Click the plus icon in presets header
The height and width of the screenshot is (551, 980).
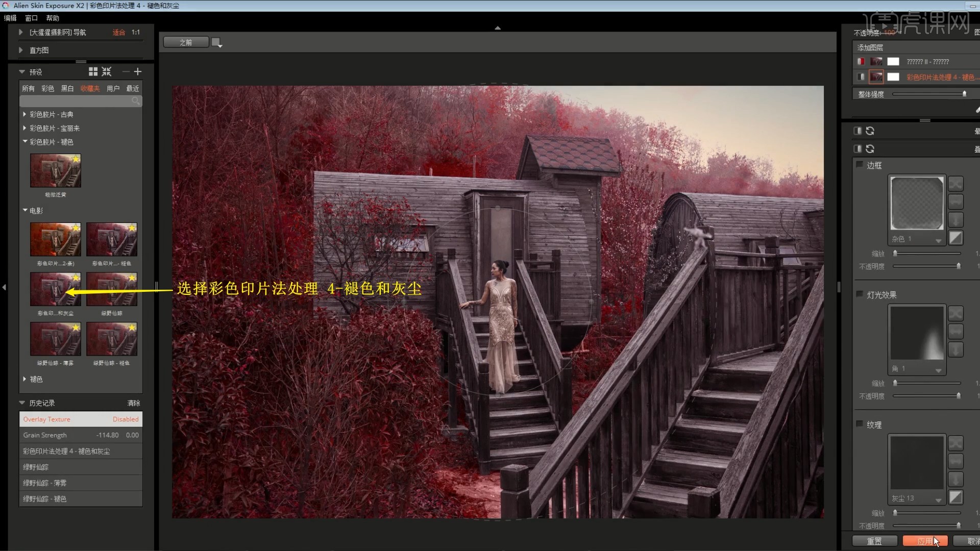(137, 72)
